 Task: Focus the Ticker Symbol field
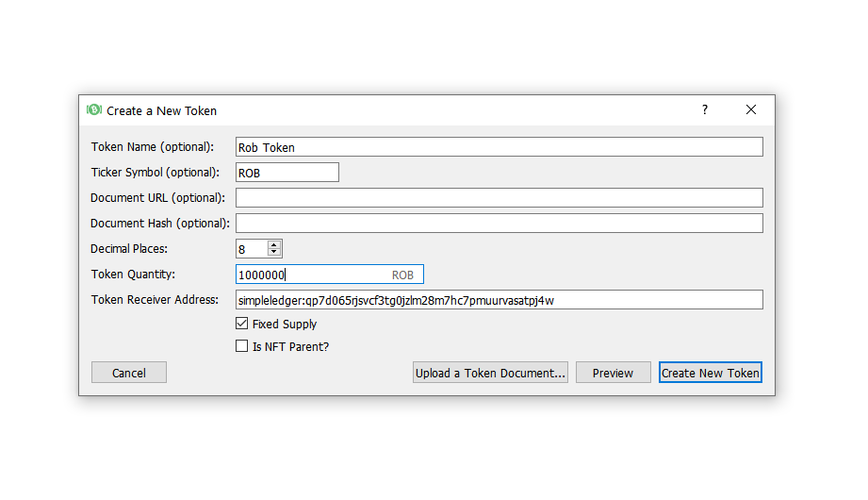pyautogui.click(x=287, y=173)
